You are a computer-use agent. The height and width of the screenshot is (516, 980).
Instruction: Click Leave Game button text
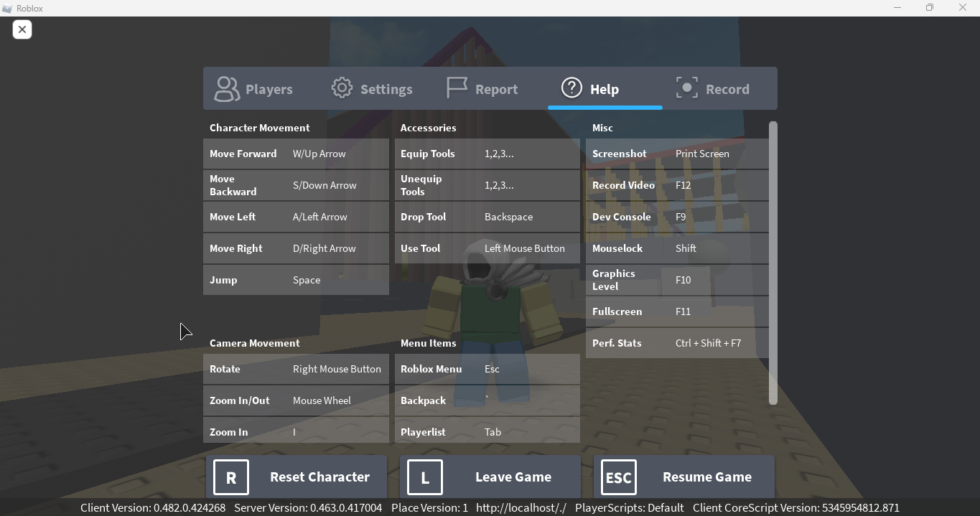click(x=513, y=477)
